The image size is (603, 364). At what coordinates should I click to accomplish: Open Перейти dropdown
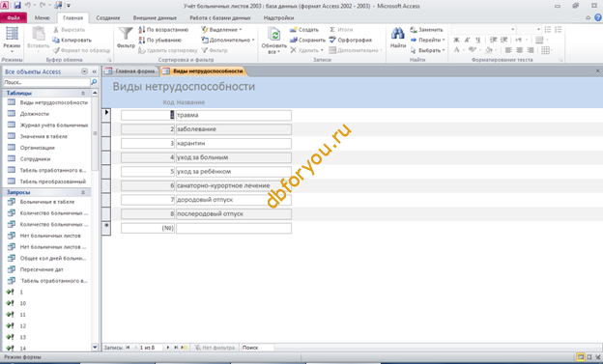click(428, 40)
